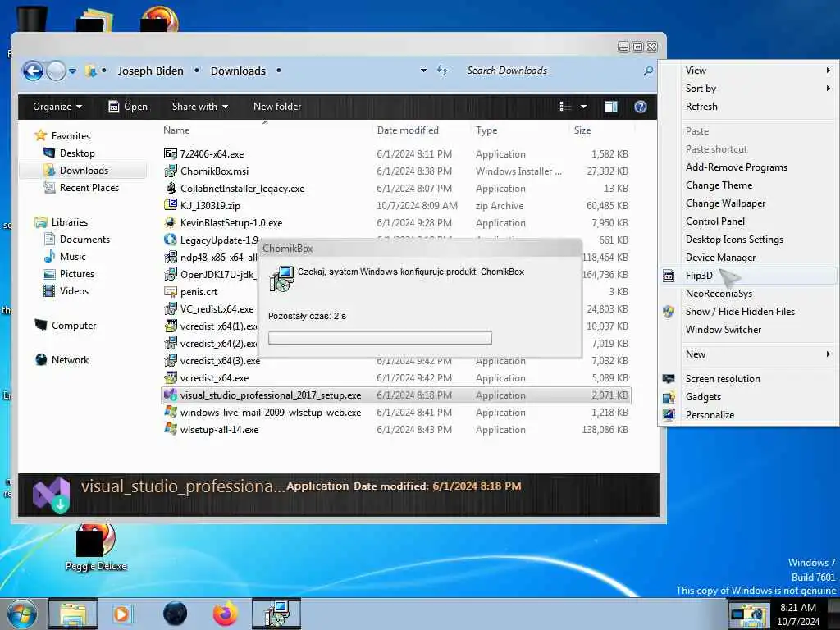Select Network in navigation pane

click(71, 359)
